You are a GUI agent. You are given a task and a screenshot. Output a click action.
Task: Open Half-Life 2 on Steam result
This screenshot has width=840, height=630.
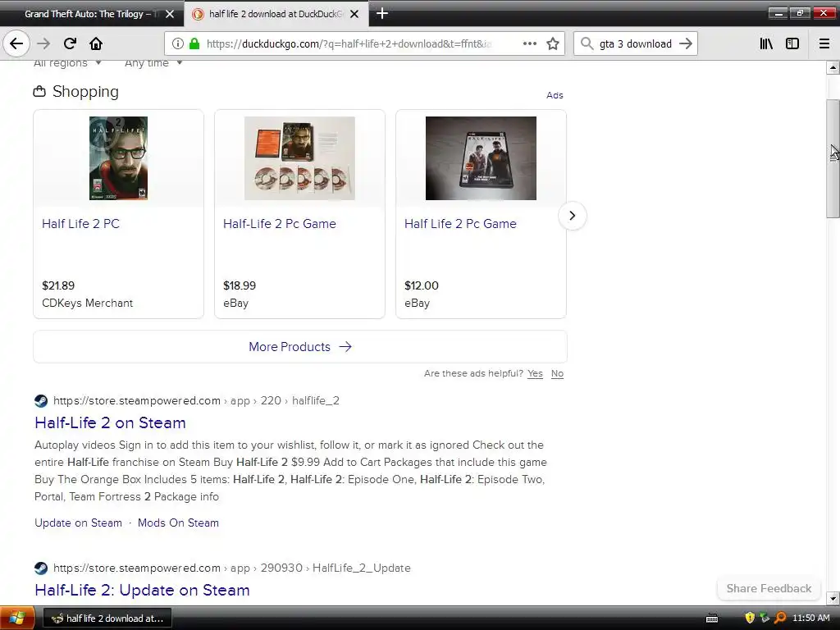pos(111,422)
